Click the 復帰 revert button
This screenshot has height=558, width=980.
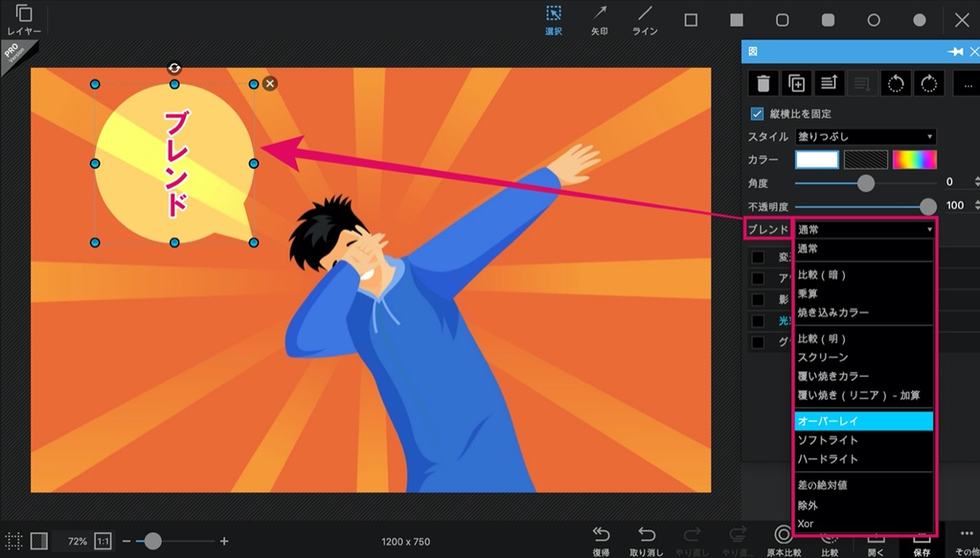(x=601, y=541)
